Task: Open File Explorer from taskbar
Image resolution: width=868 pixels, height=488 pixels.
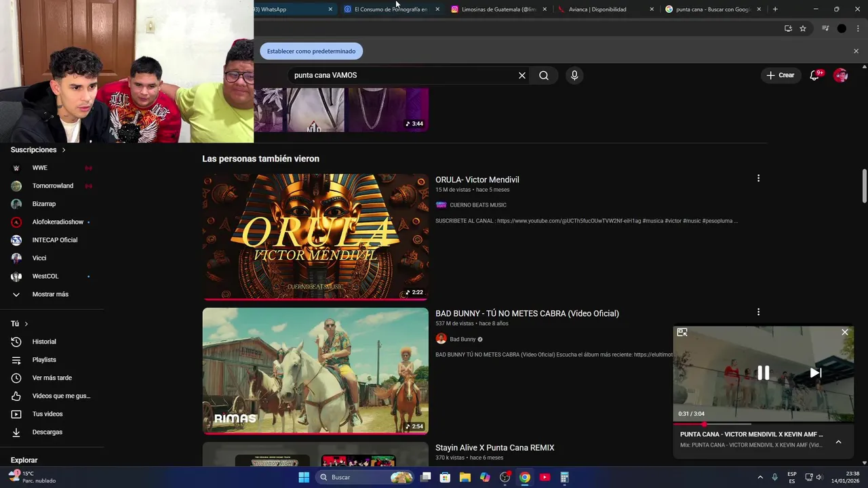Action: (x=465, y=477)
